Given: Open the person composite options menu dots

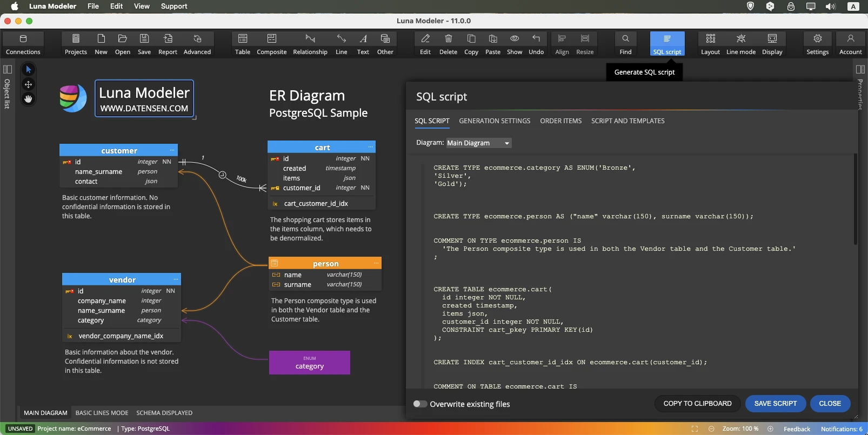Looking at the screenshot, I should click(x=376, y=263).
